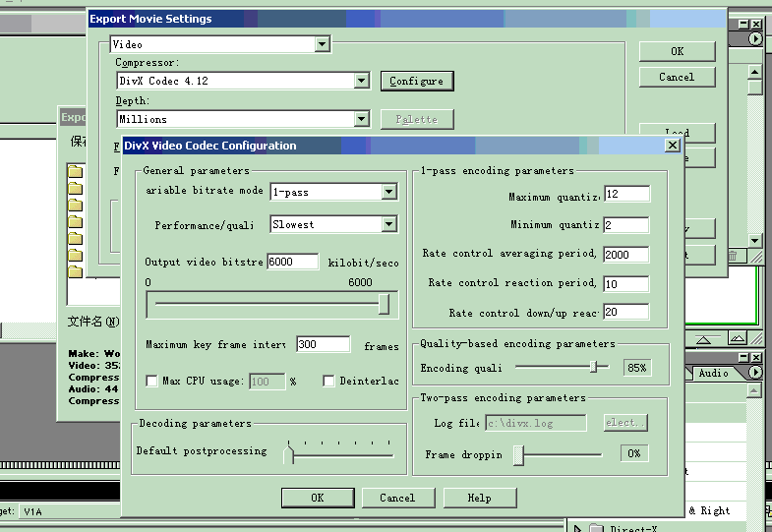Click the Configure compressor button

[417, 81]
